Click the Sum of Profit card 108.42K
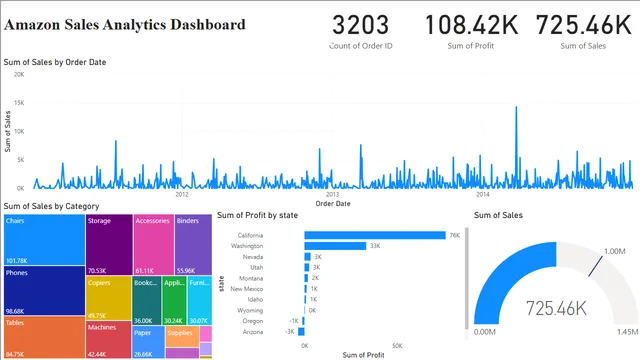 click(x=471, y=31)
